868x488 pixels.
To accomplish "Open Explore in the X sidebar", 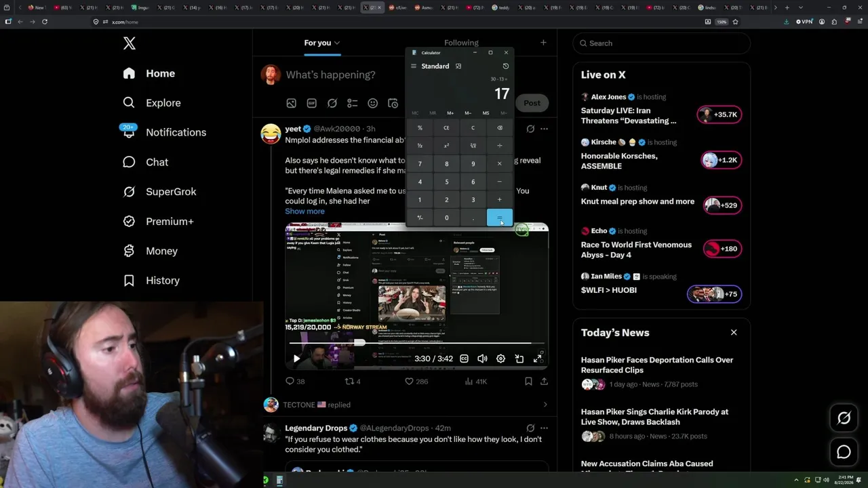I will click(152, 103).
